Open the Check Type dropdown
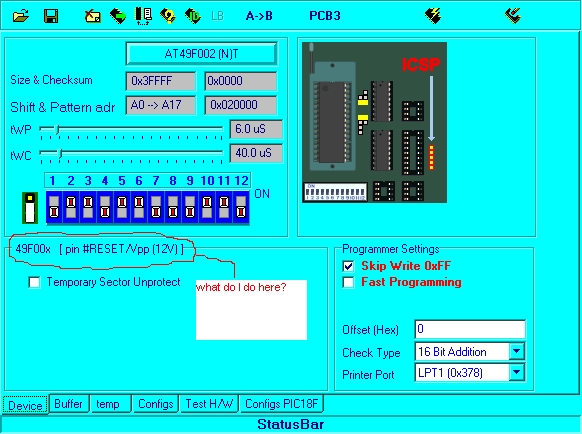Viewport: 582px width, 434px height. (x=516, y=351)
